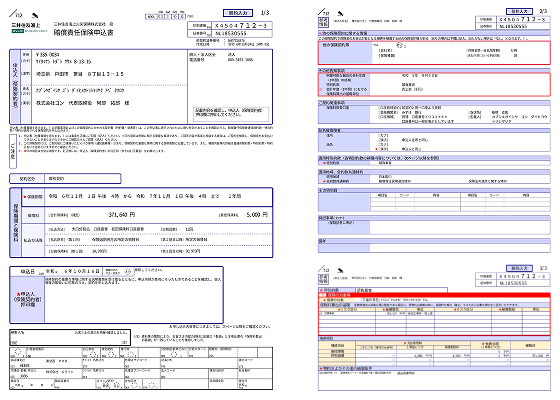Image resolution: width=560 pixels, height=400 pixels.
Task: Click the blue-bordered header button on the third page
Action: [x=519, y=268]
